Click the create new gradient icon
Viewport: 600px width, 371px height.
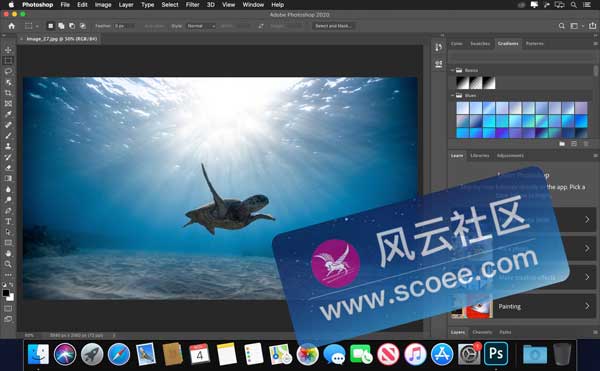[x=574, y=144]
